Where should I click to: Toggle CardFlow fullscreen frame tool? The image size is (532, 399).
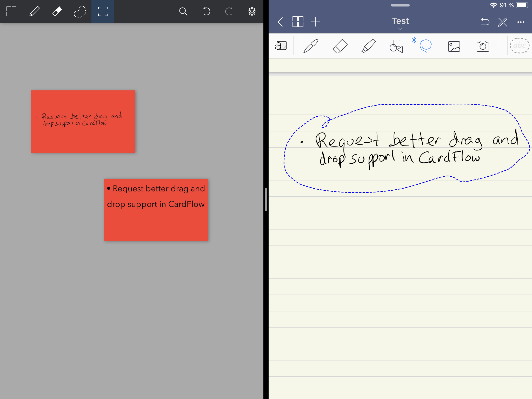[x=103, y=11]
